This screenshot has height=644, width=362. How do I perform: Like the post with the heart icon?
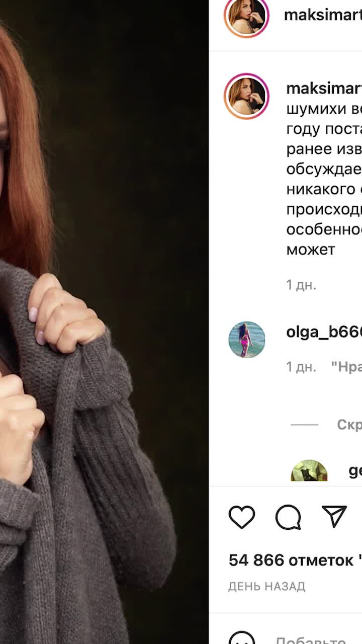242,517
